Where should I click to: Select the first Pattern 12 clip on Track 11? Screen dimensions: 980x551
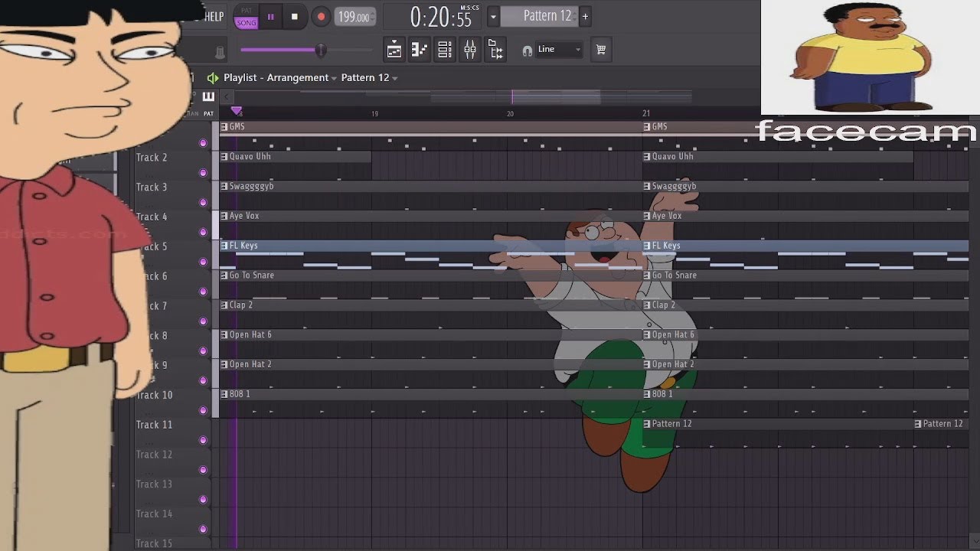778,423
